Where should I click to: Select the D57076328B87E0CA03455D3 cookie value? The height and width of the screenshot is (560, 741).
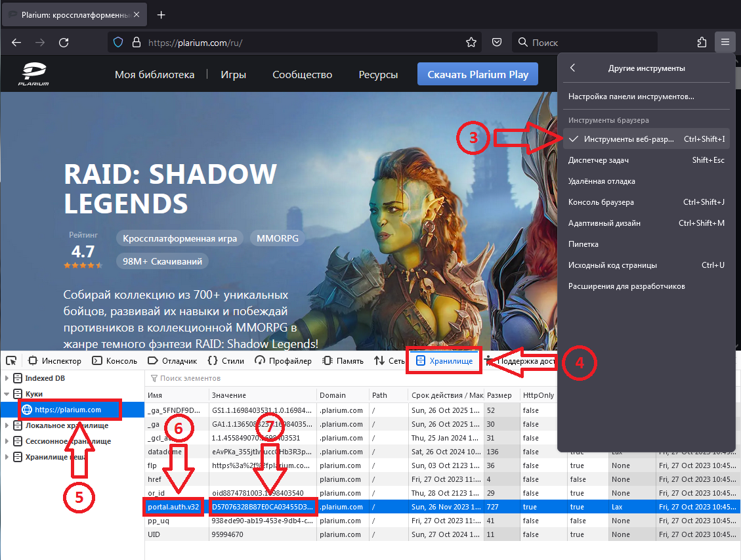point(263,507)
